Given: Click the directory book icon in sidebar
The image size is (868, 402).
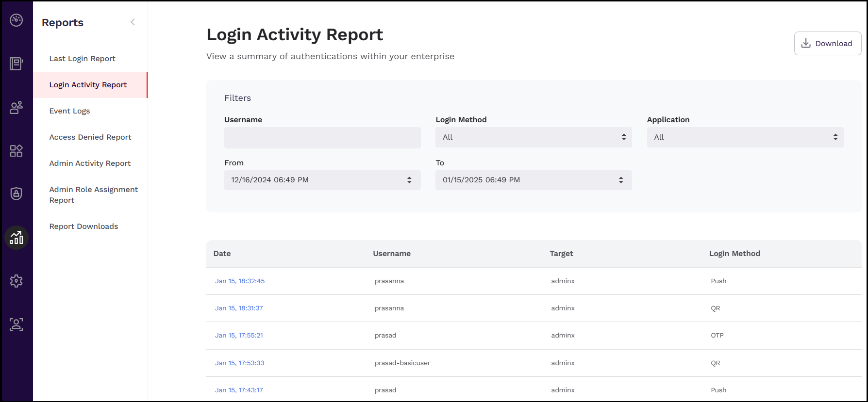Looking at the screenshot, I should (17, 64).
